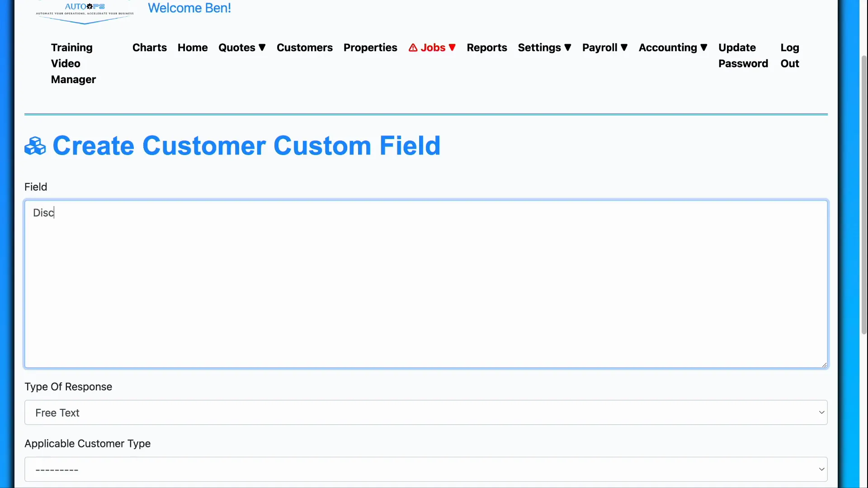Click the Settings dropdown arrow
The height and width of the screenshot is (488, 868).
tap(568, 47)
